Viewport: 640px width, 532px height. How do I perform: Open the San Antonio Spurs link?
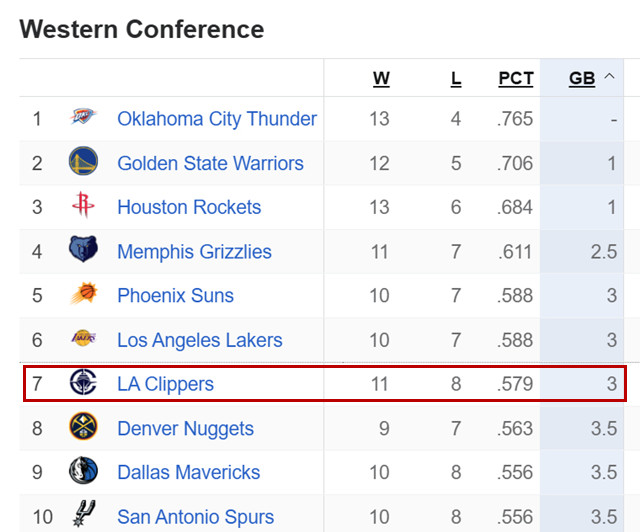click(196, 517)
